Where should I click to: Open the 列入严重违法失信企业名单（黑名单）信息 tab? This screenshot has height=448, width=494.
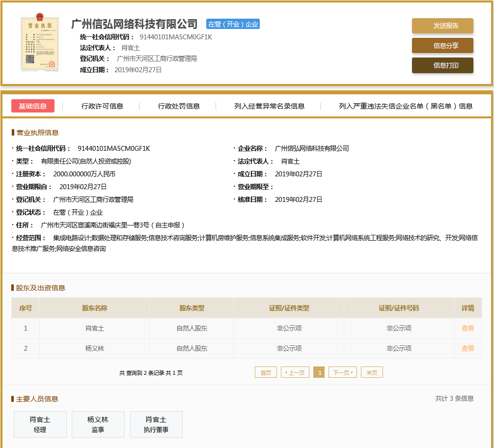[406, 106]
